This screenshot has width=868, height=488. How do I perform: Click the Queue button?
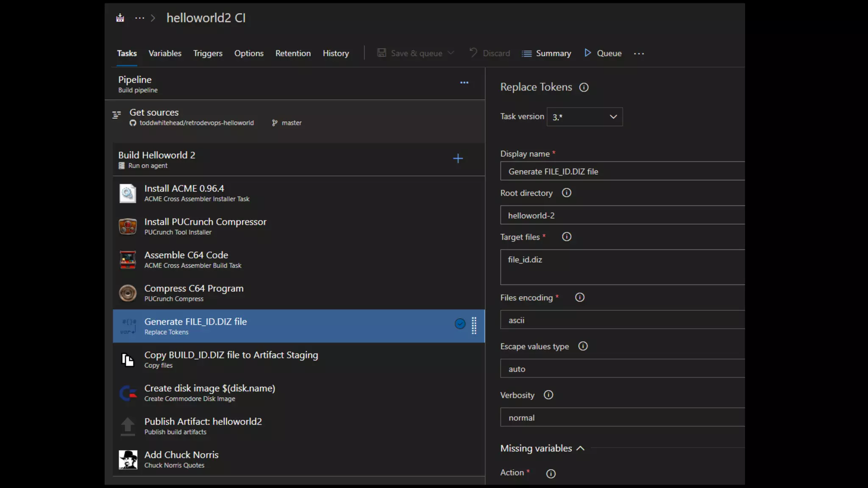[603, 53]
